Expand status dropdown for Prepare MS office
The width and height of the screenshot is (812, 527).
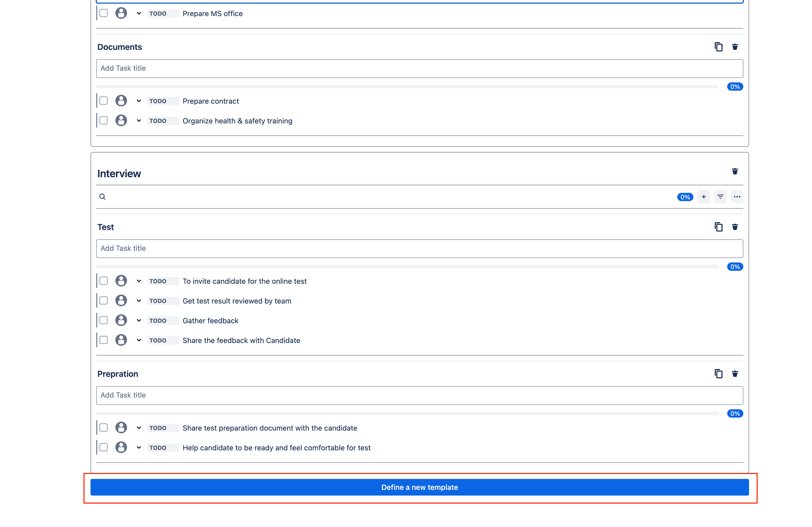[x=139, y=14]
